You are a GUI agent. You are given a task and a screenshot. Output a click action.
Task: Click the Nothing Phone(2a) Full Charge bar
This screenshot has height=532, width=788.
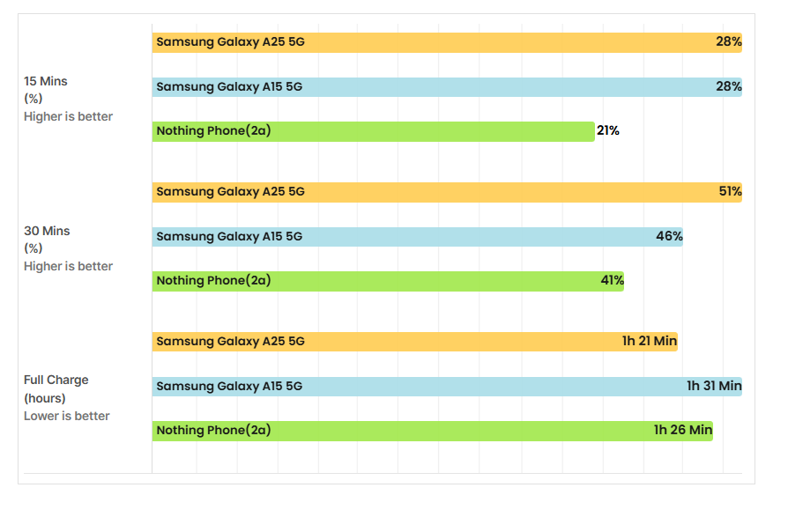click(x=432, y=431)
